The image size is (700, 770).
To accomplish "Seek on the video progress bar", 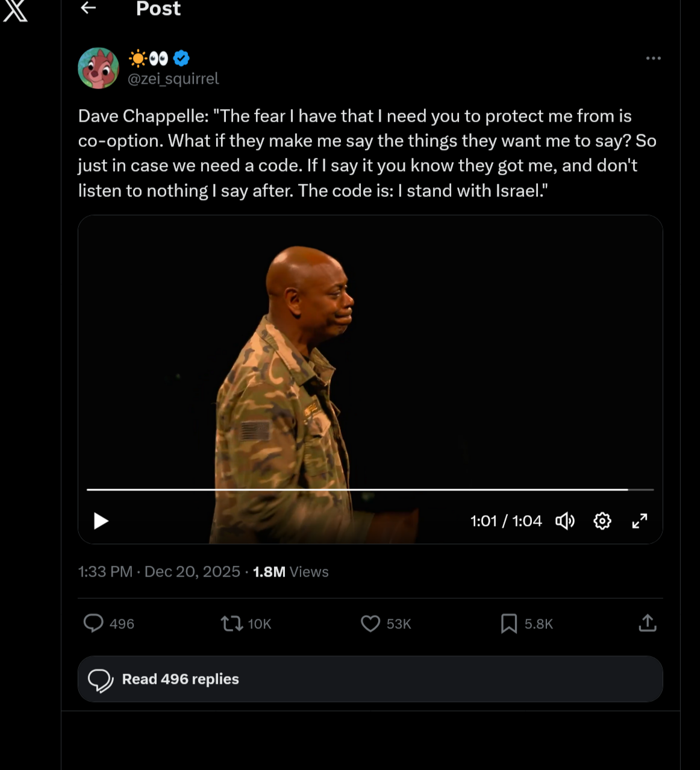I will coord(370,490).
